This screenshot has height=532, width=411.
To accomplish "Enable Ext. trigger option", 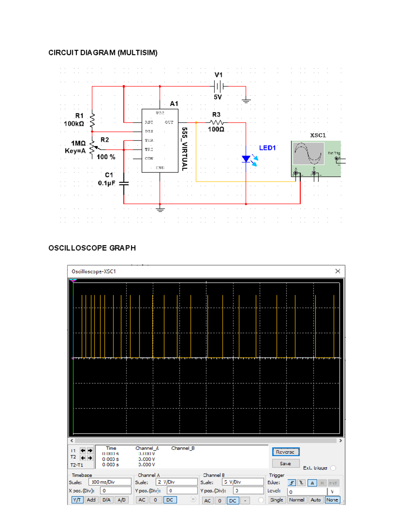I will [334, 468].
